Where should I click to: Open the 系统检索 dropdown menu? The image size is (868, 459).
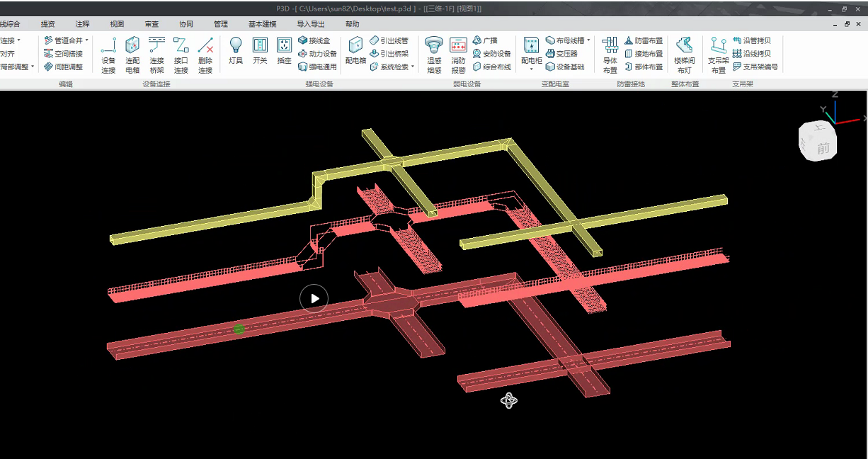(x=413, y=67)
